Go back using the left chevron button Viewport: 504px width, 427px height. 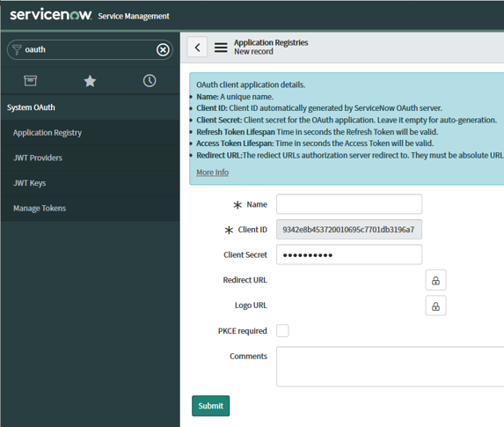[197, 48]
